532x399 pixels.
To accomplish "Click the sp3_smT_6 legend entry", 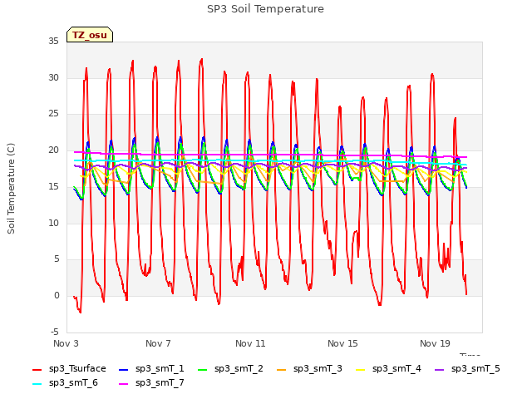I will [x=65, y=383].
